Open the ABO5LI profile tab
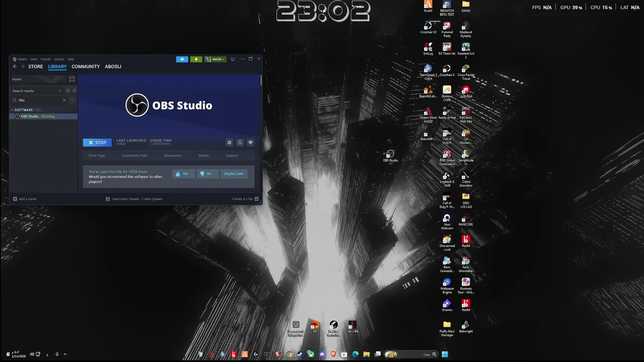This screenshot has width=644, height=362. tap(113, 66)
